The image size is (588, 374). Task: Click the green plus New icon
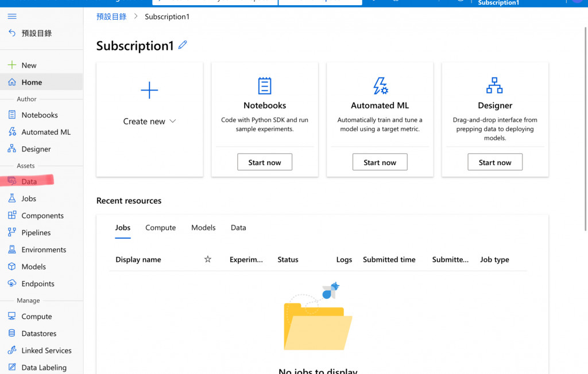click(12, 65)
